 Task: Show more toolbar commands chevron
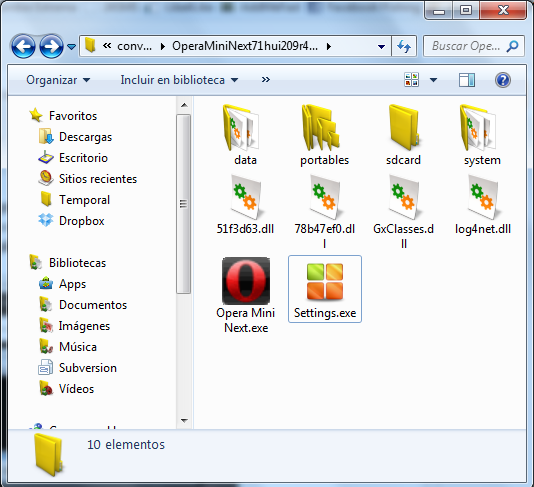click(x=266, y=80)
